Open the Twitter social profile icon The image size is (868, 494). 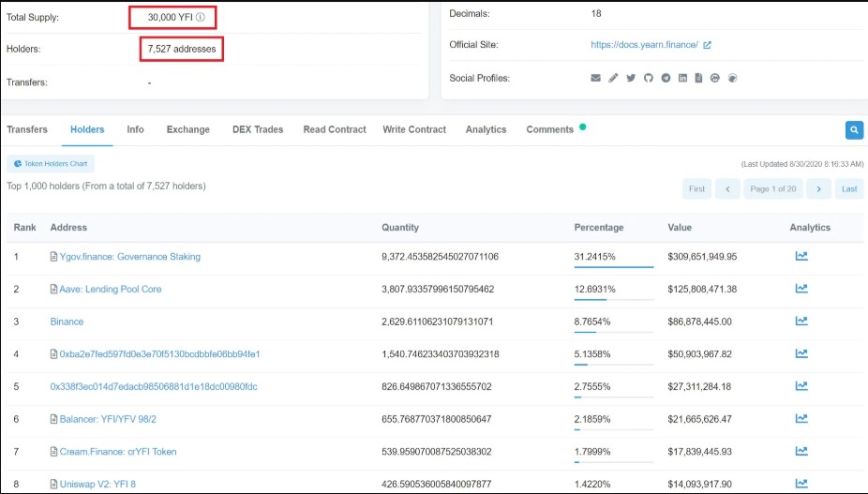tap(631, 78)
